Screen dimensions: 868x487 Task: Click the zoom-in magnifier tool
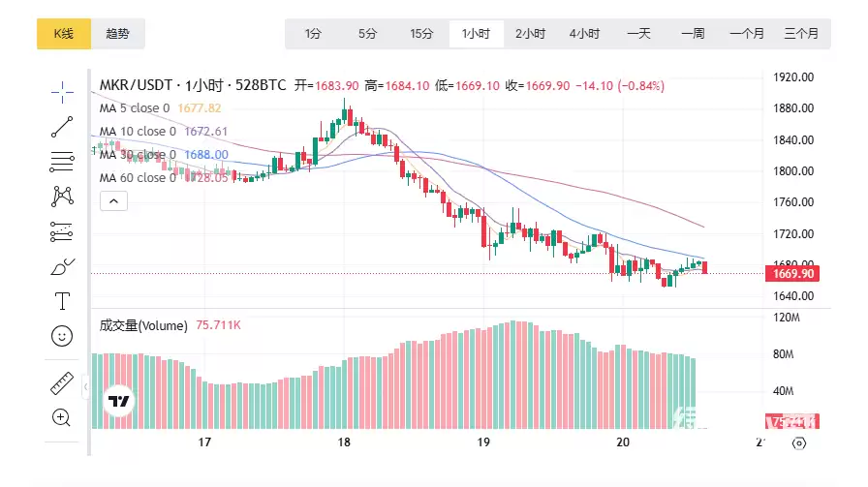[62, 417]
